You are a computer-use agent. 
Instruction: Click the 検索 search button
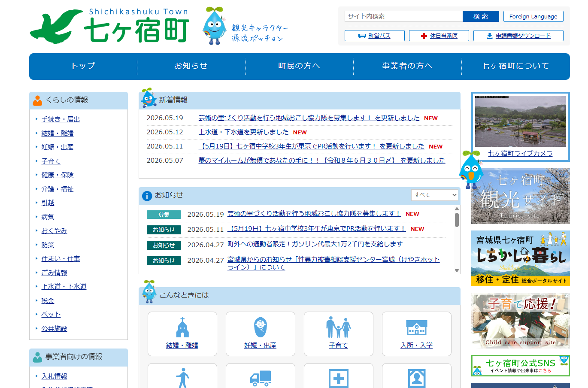click(x=481, y=16)
